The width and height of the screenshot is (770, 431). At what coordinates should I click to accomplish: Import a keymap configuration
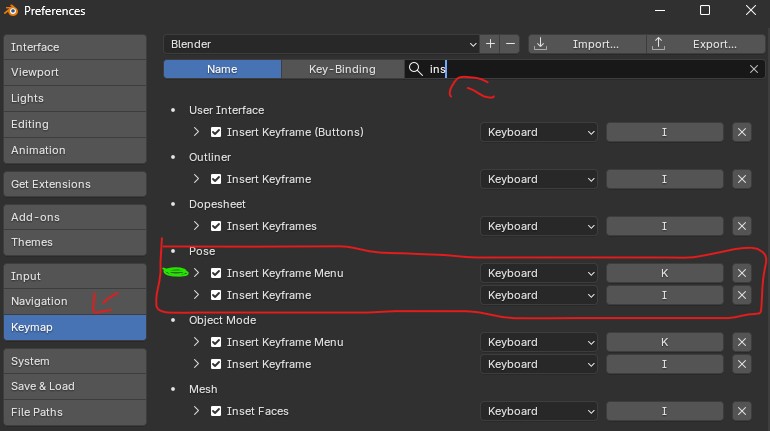[587, 44]
